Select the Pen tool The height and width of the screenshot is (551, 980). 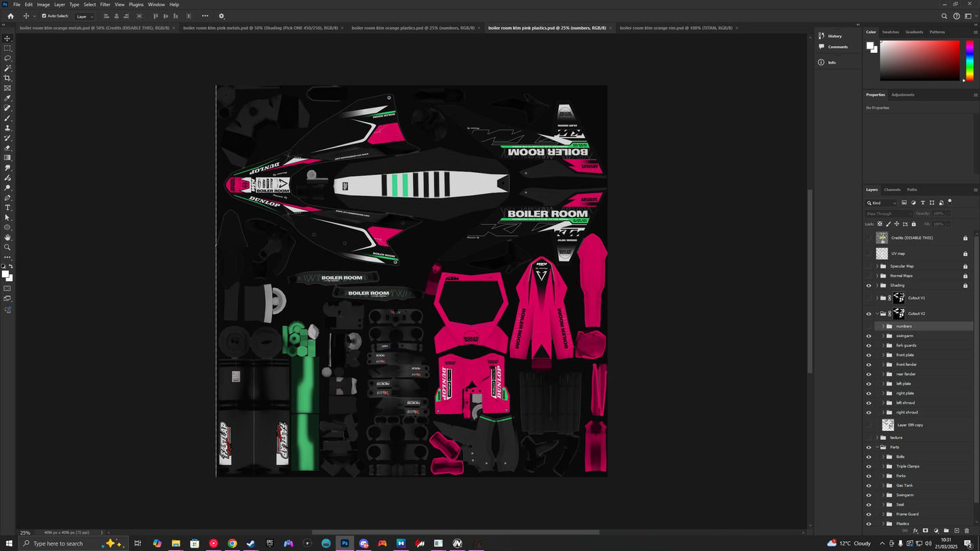(x=7, y=198)
